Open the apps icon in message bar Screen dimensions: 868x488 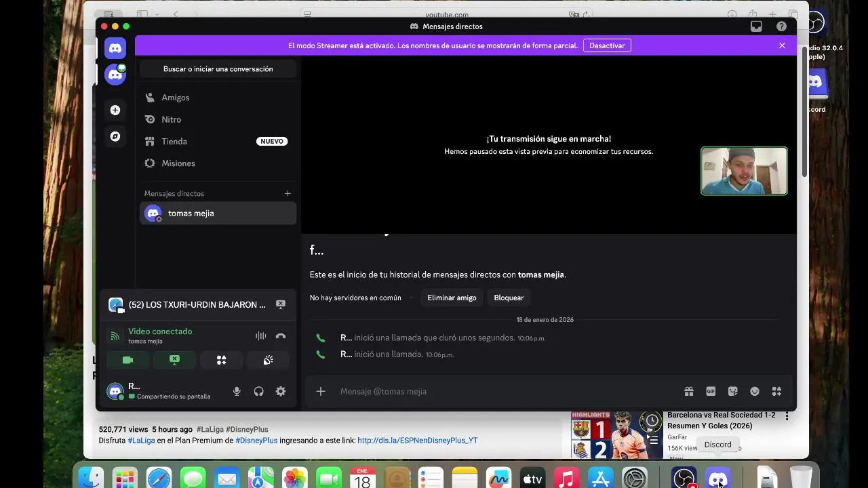(x=776, y=391)
